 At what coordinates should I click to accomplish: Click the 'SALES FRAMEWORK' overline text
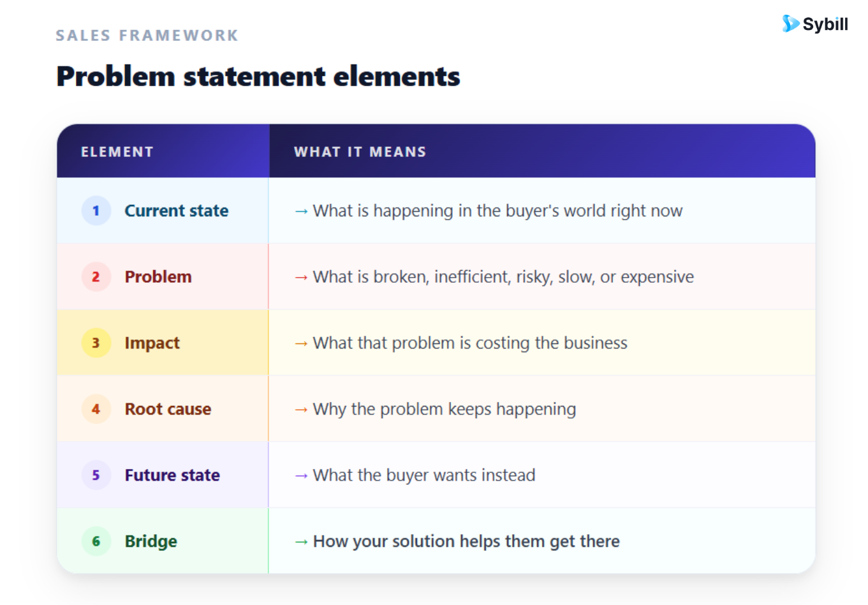click(147, 35)
